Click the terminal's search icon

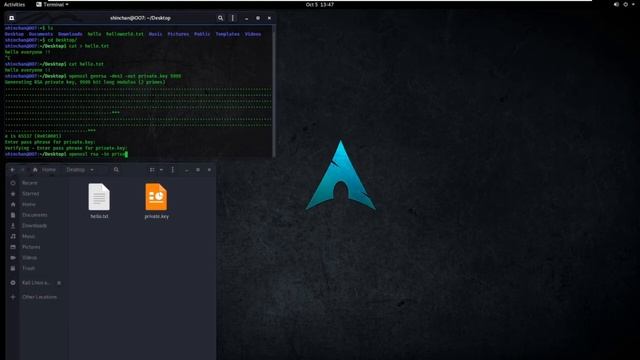pyautogui.click(x=220, y=18)
